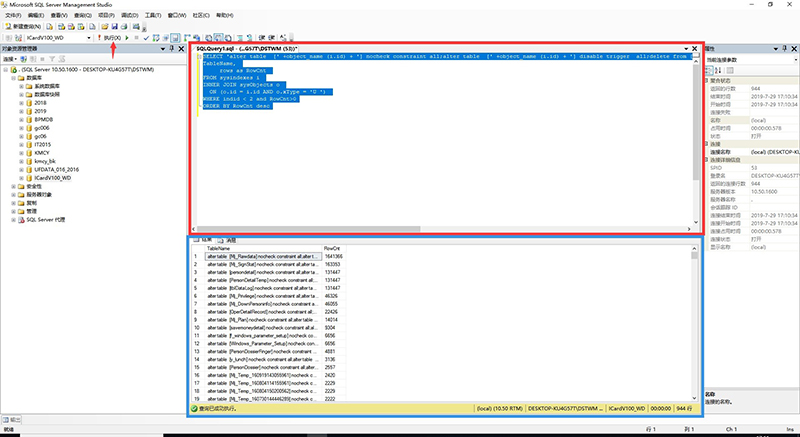
Task: Pin the Object Explorer panel
Action: tap(172, 48)
